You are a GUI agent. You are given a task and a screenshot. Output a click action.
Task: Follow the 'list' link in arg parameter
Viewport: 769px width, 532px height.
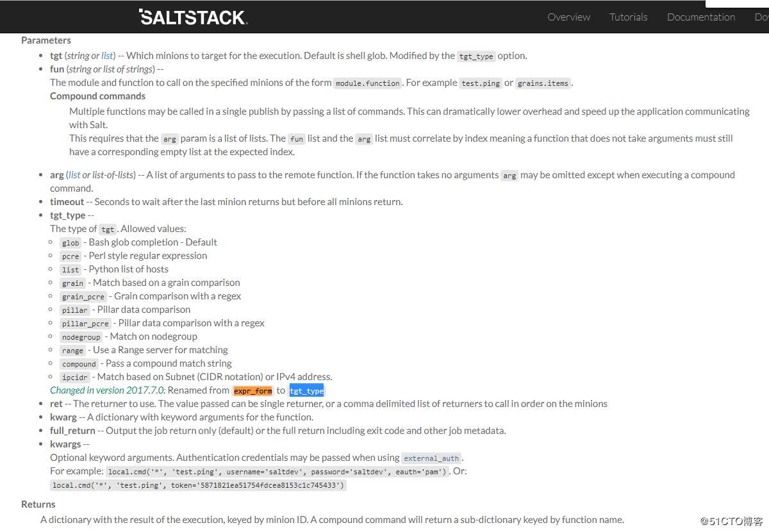coord(74,175)
